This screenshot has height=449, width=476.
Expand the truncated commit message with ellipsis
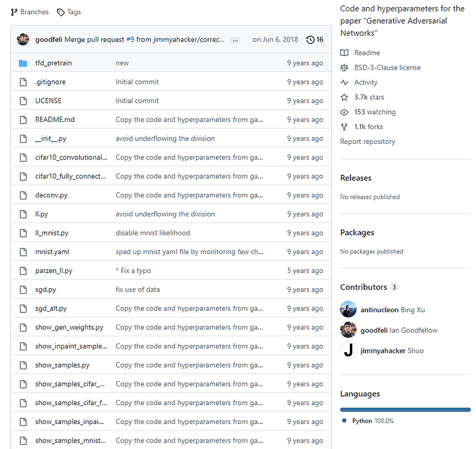click(235, 39)
